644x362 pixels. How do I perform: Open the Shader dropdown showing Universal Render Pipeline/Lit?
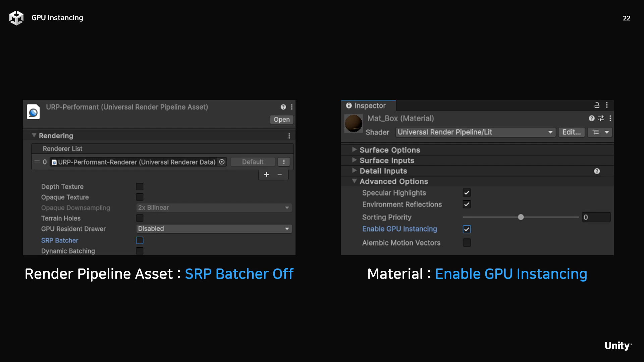coord(475,132)
